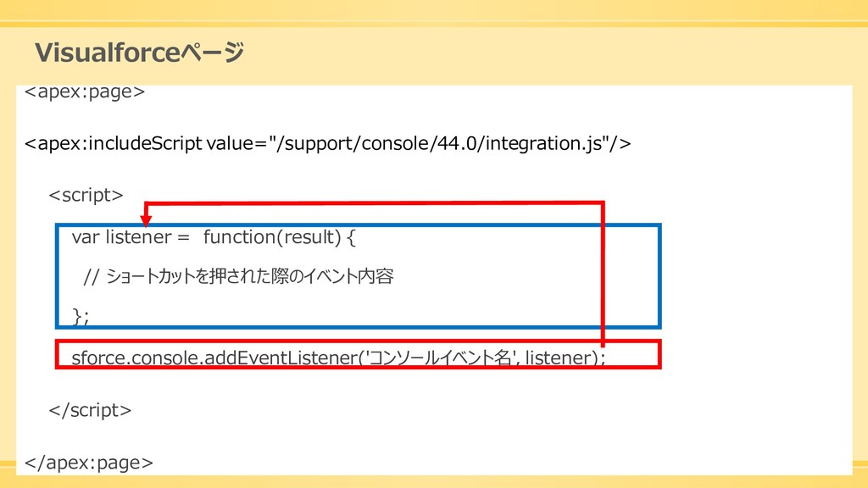Click the closing '</script>' tag

click(x=90, y=411)
